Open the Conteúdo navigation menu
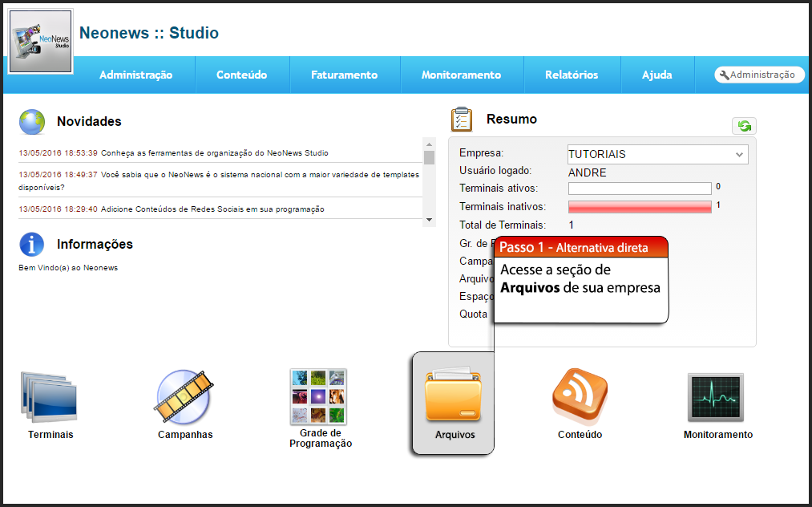 tap(241, 75)
